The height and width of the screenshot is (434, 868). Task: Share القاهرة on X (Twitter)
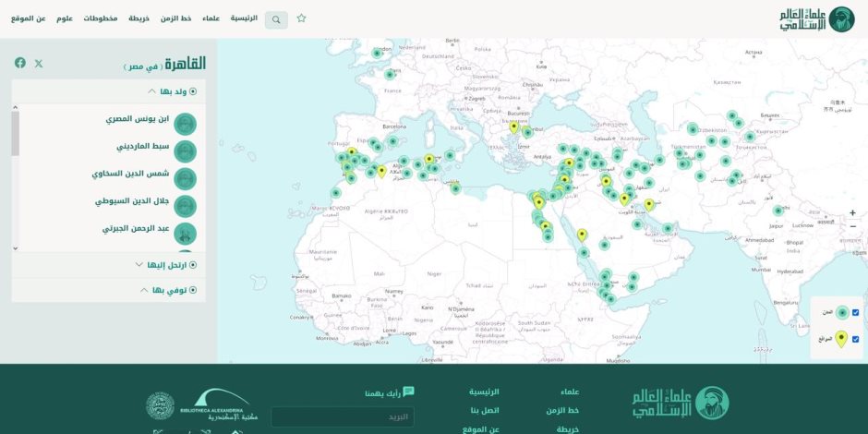click(39, 63)
